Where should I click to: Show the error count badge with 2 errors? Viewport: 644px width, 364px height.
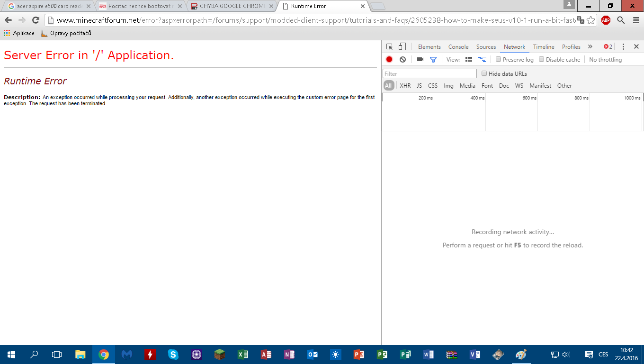point(608,46)
